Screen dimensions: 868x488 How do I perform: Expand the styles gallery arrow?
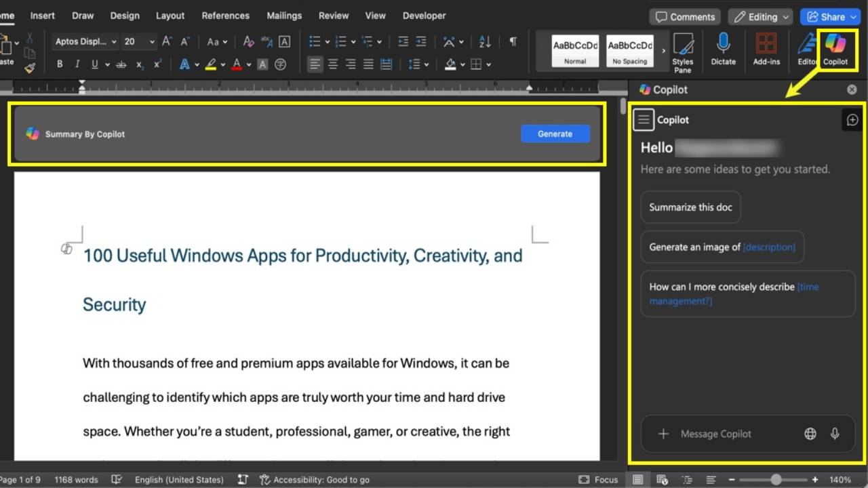(663, 51)
